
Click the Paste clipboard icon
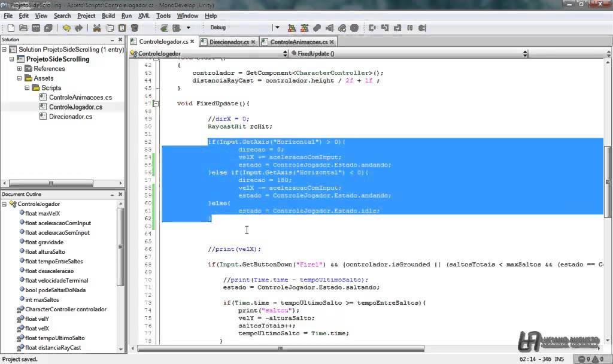[x=122, y=28]
